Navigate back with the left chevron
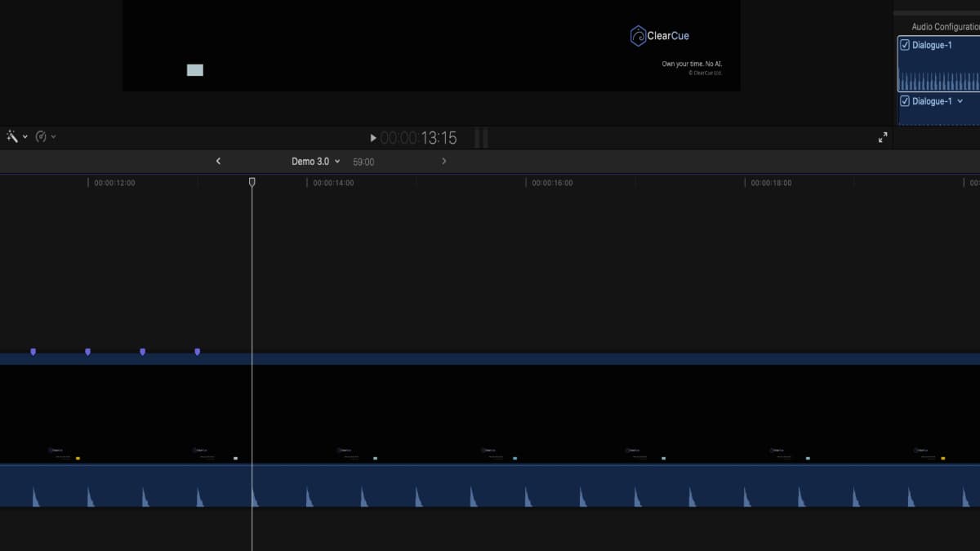This screenshot has width=980, height=551. [218, 161]
